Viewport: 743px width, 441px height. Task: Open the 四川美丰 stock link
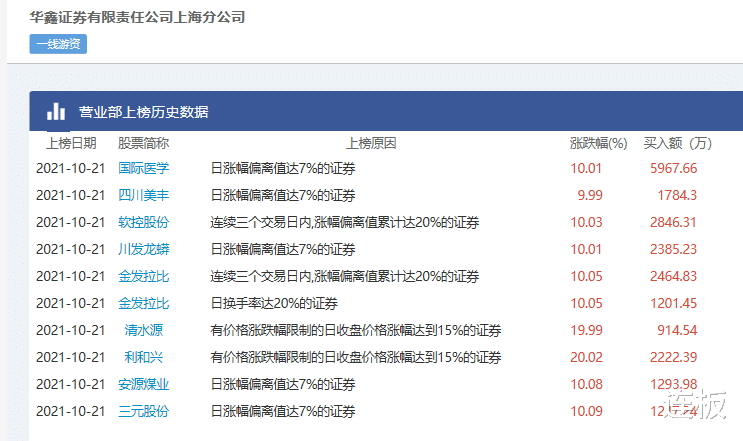point(144,195)
